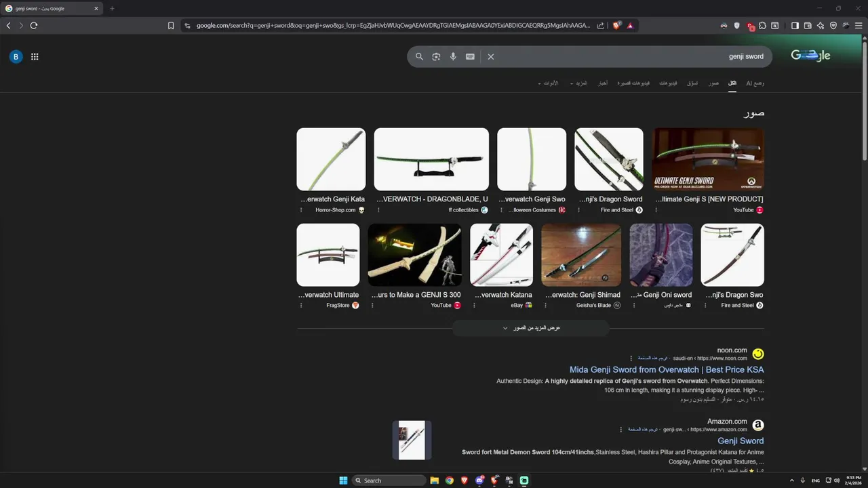Open the Amazon 'Genji Sword' result link
Screen dimensions: 868x488
(741, 441)
